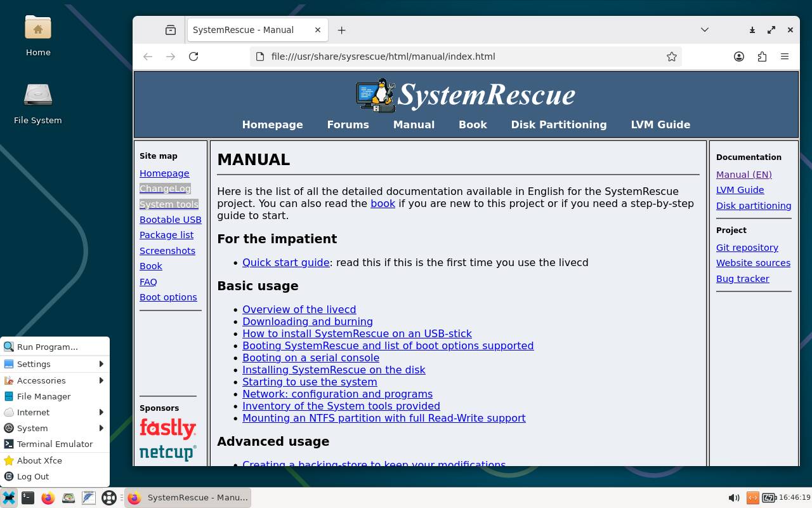Open the Quick start guide link
Image resolution: width=812 pixels, height=508 pixels.
(x=285, y=262)
